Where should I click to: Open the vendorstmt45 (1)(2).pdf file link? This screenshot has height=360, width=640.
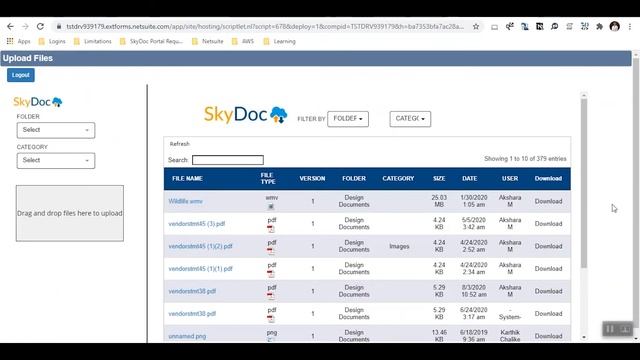[200, 246]
